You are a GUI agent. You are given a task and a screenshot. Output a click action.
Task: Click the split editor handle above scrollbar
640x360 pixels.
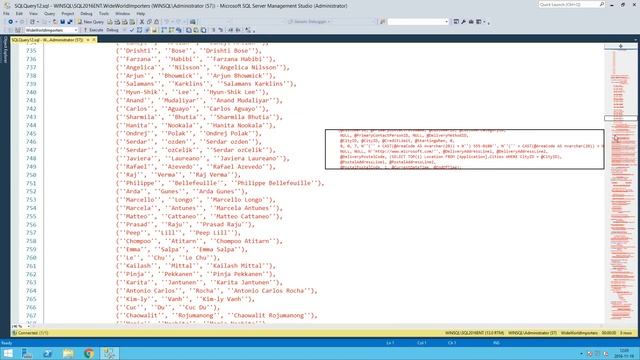click(620, 46)
